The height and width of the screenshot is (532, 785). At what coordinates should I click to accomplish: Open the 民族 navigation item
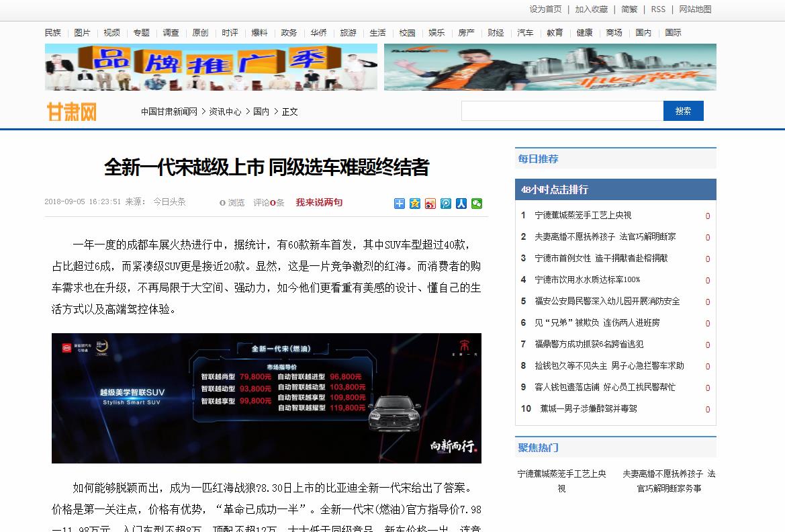(x=52, y=32)
